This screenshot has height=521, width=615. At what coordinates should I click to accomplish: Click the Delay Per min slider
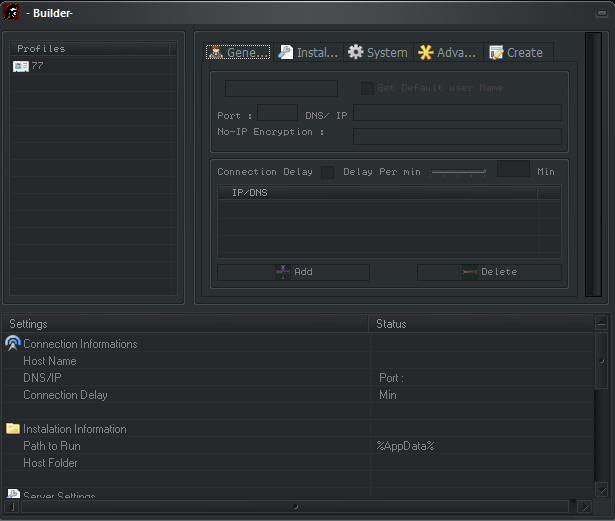[x=457, y=172]
